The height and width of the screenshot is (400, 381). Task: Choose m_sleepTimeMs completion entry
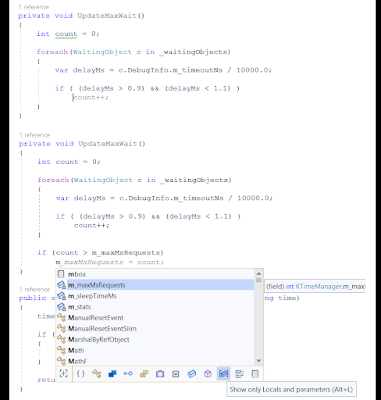[x=155, y=296]
